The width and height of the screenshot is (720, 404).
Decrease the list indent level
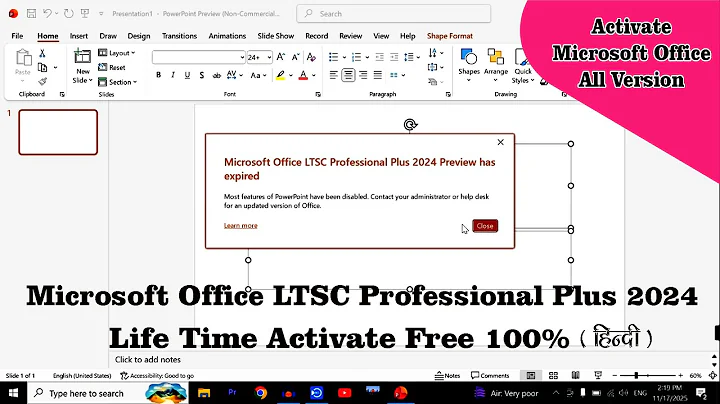[379, 57]
